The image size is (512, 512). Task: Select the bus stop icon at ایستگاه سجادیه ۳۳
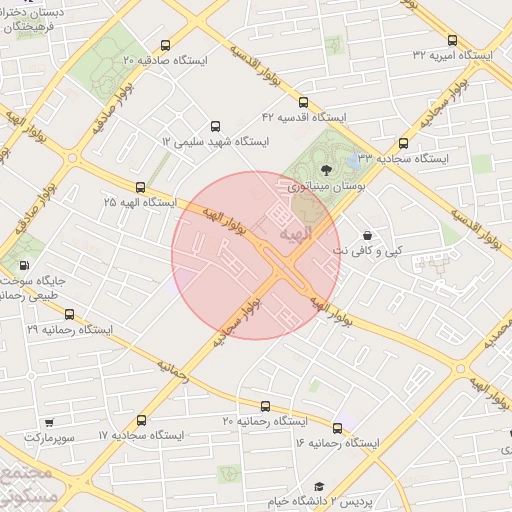point(403,143)
